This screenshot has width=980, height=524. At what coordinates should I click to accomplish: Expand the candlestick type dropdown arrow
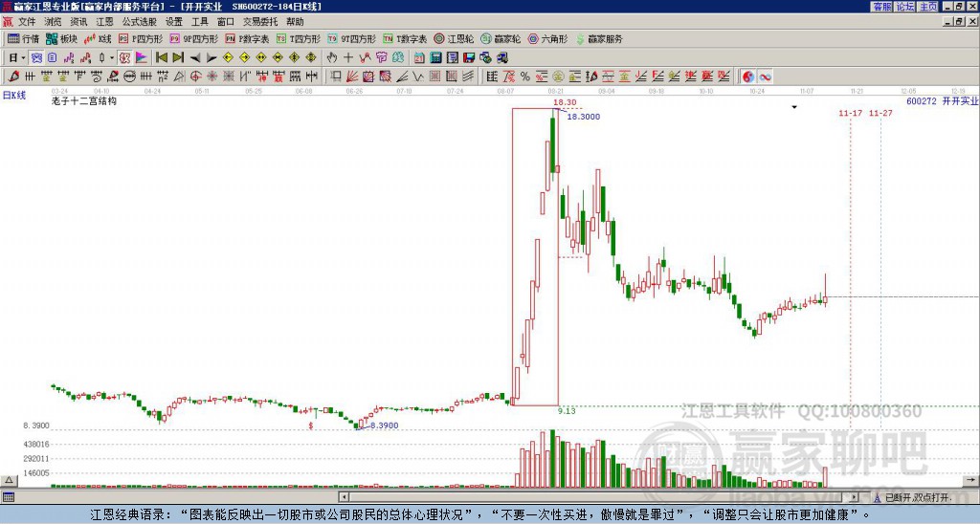coord(112,57)
